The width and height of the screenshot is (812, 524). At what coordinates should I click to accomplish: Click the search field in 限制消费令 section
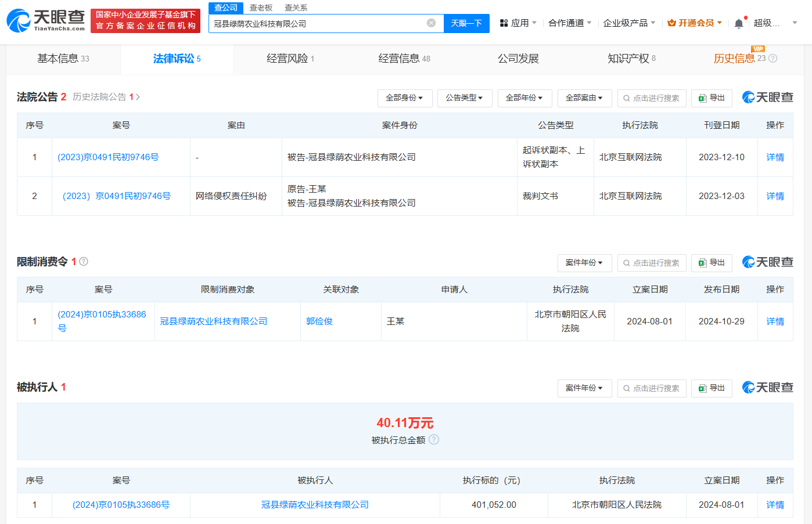tap(652, 263)
